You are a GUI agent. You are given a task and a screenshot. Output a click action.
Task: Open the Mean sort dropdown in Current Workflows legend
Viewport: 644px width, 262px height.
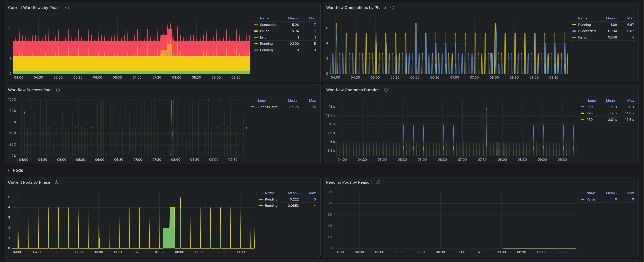(293, 18)
